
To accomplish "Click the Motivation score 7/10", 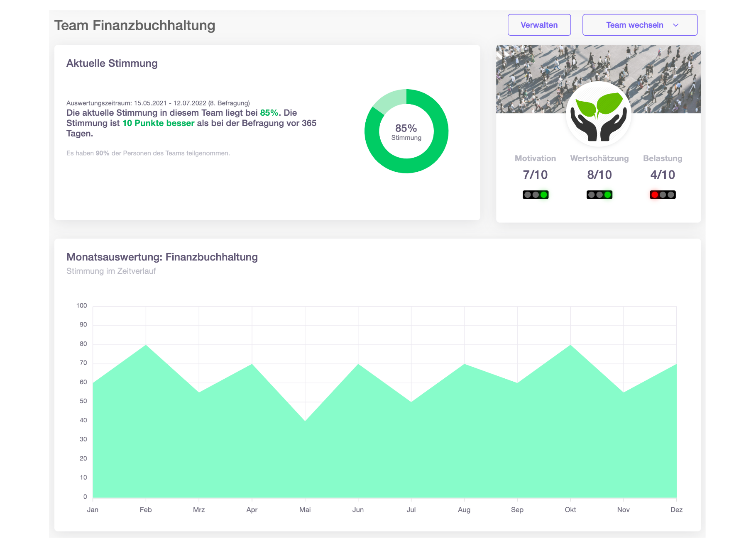I will point(535,175).
